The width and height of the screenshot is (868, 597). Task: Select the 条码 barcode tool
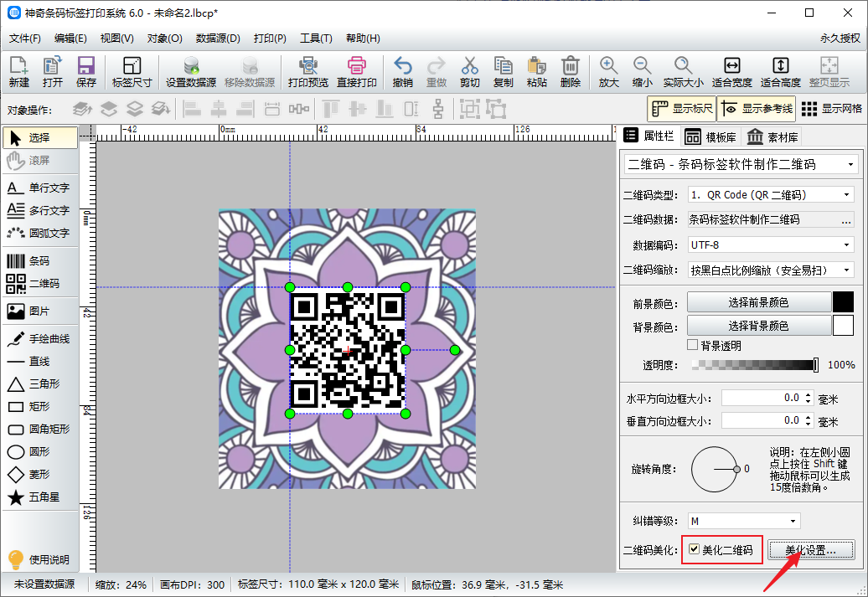[40, 261]
